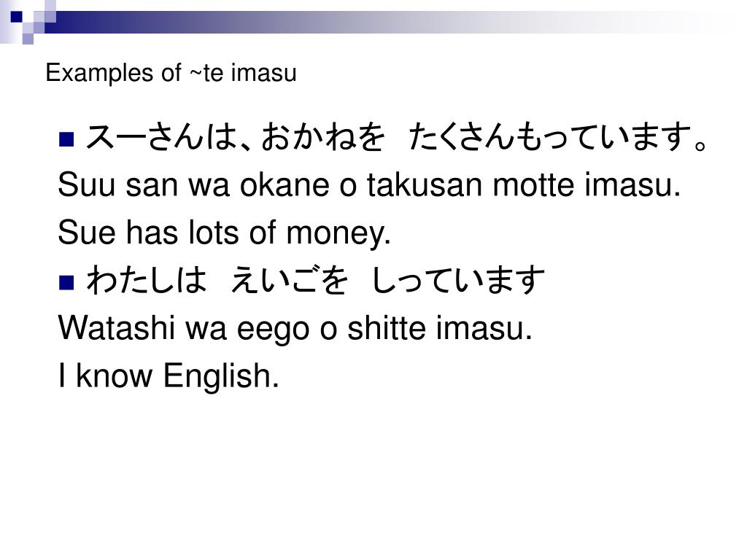Click the Japanese sentence about スーさん

point(397,138)
